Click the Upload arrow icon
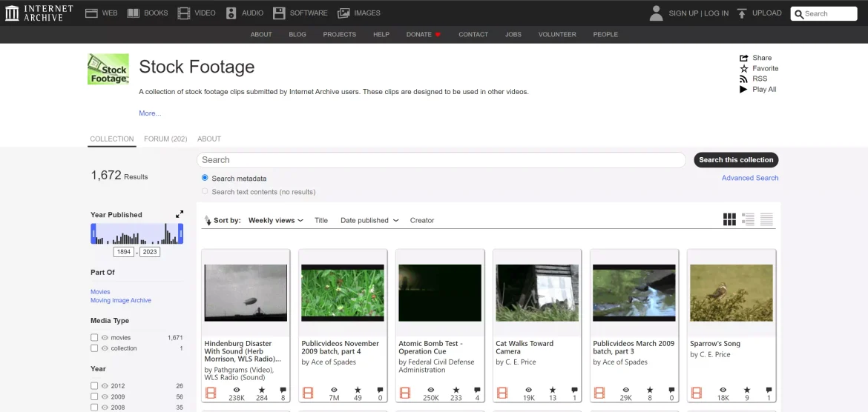The image size is (868, 412). (743, 13)
